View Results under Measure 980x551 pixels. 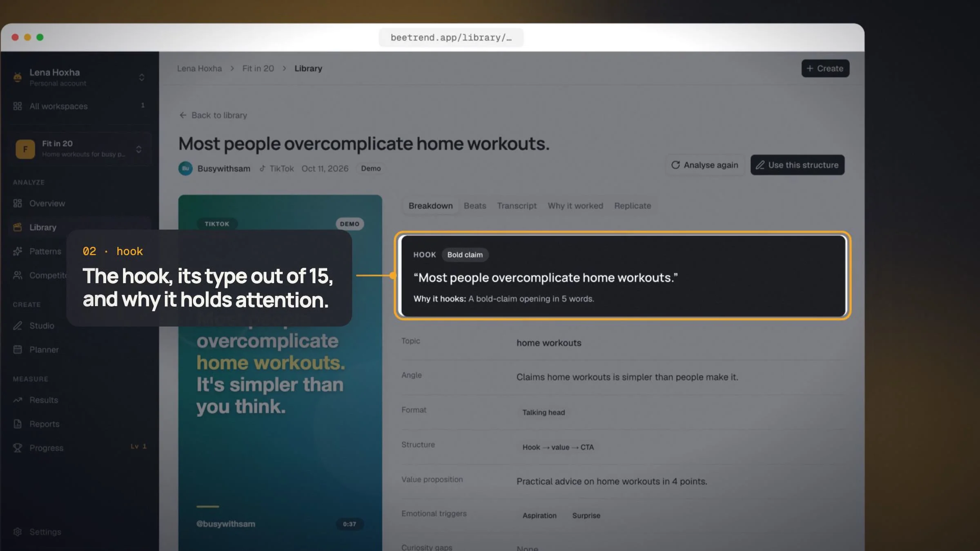click(80, 400)
